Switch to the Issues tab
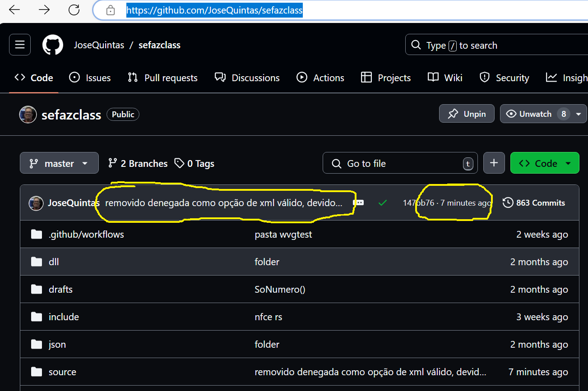588x391 pixels. (90, 78)
